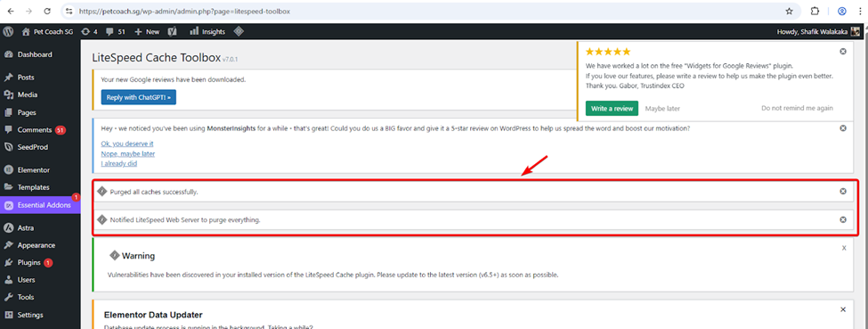
Task: Click the green Write a review button
Action: pos(612,108)
